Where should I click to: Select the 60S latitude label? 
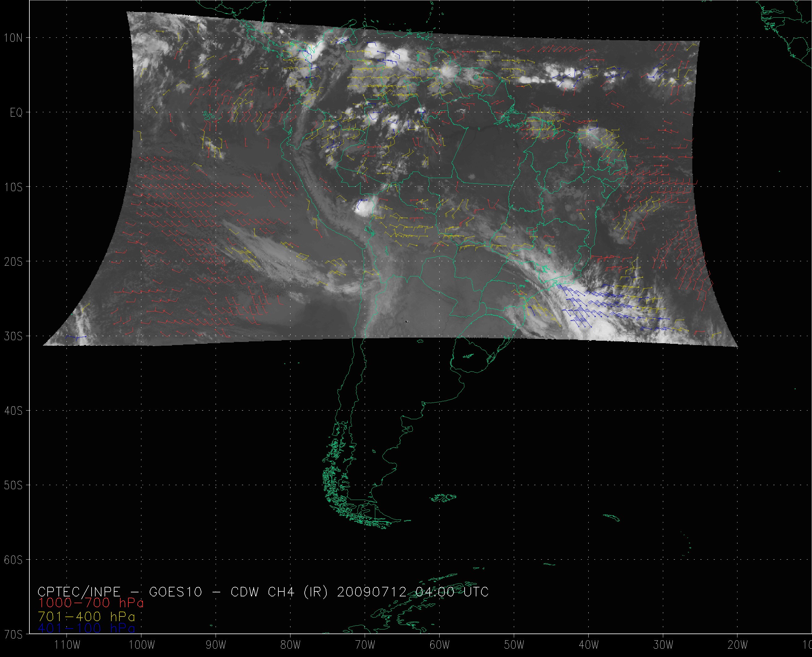(x=13, y=560)
